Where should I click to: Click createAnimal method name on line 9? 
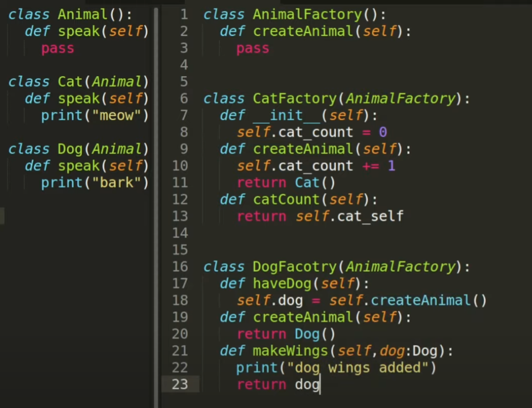[303, 149]
